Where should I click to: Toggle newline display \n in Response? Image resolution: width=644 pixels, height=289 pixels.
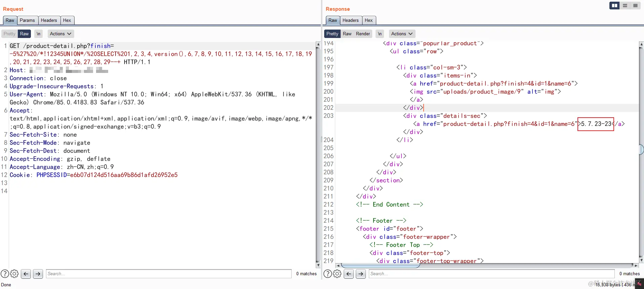pyautogui.click(x=380, y=34)
